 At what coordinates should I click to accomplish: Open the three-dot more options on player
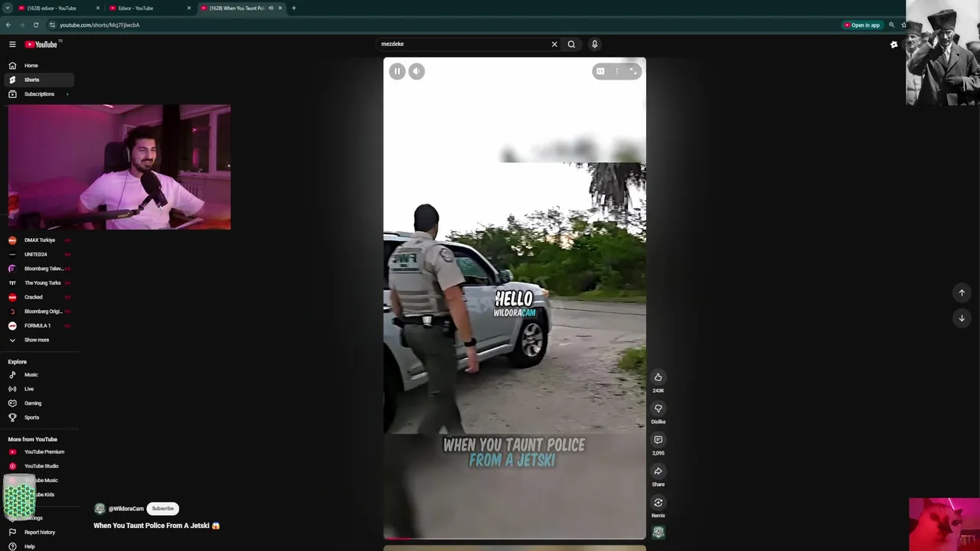[617, 71]
